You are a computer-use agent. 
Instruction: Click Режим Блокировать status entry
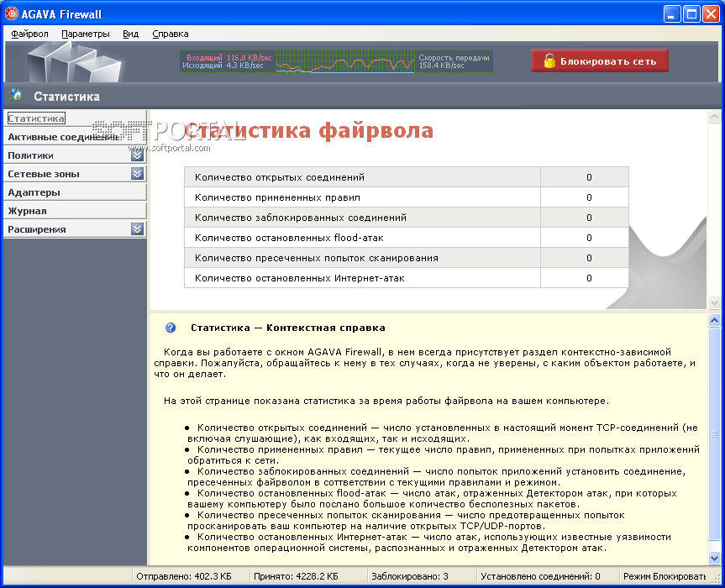[x=665, y=576]
